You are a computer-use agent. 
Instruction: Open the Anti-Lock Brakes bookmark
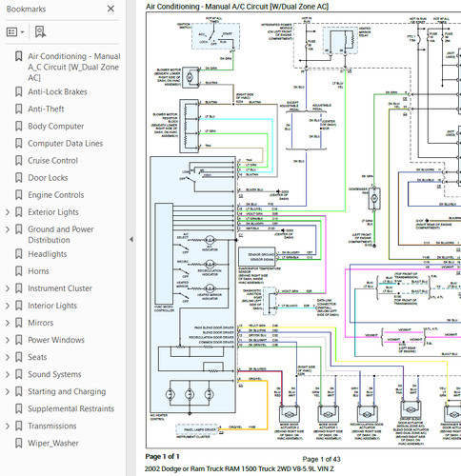(x=57, y=91)
